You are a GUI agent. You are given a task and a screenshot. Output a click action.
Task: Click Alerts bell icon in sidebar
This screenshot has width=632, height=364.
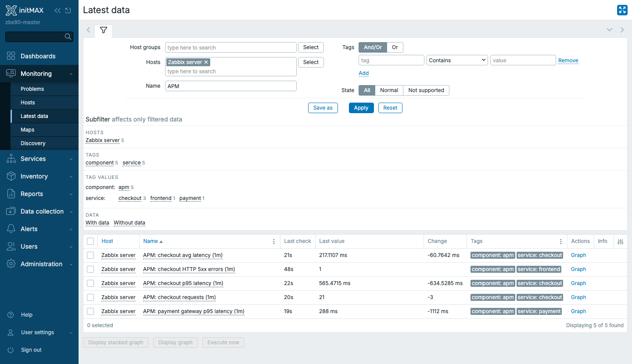(x=11, y=229)
